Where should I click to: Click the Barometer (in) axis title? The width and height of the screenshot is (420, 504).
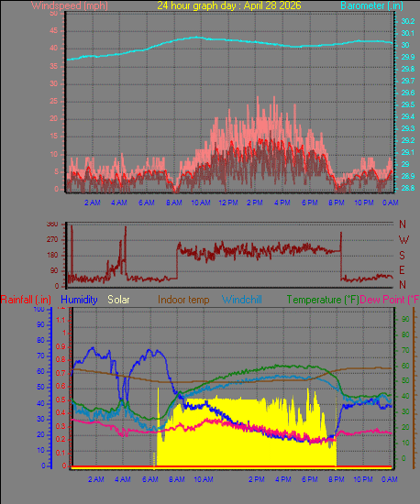click(x=371, y=5)
